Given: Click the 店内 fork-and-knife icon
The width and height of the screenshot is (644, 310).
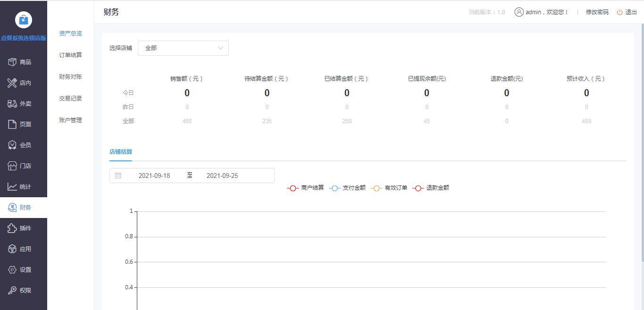Looking at the screenshot, I should click(x=12, y=83).
